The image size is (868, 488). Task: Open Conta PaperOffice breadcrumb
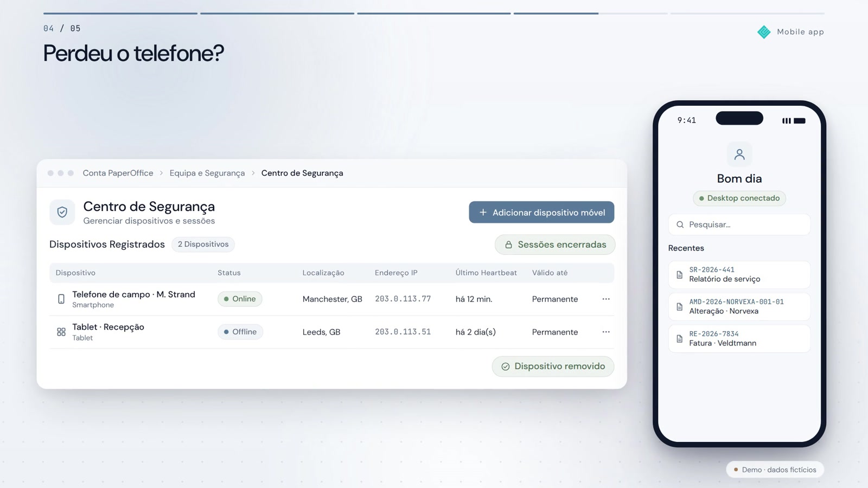coord(118,173)
